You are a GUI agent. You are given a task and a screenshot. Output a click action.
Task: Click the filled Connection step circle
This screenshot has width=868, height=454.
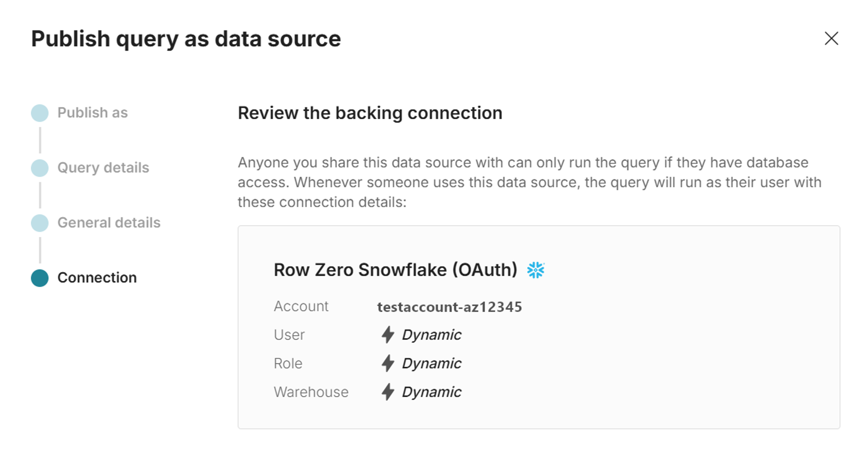pos(39,278)
